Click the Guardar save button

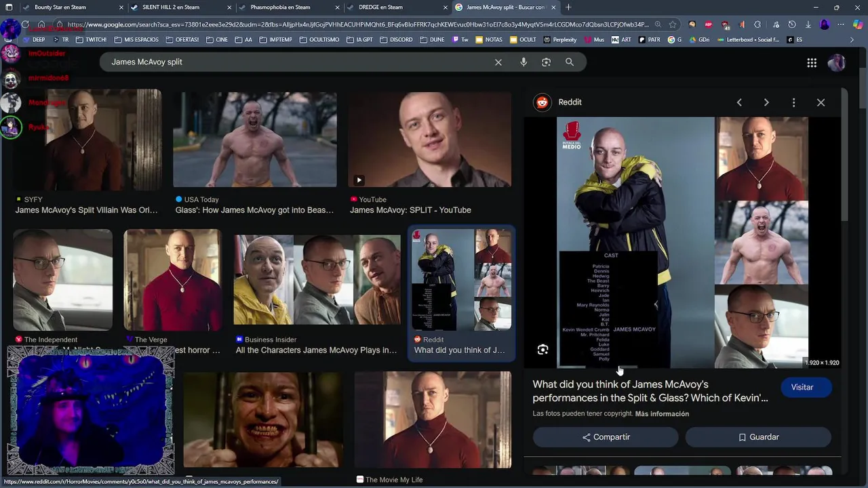pyautogui.click(x=758, y=437)
